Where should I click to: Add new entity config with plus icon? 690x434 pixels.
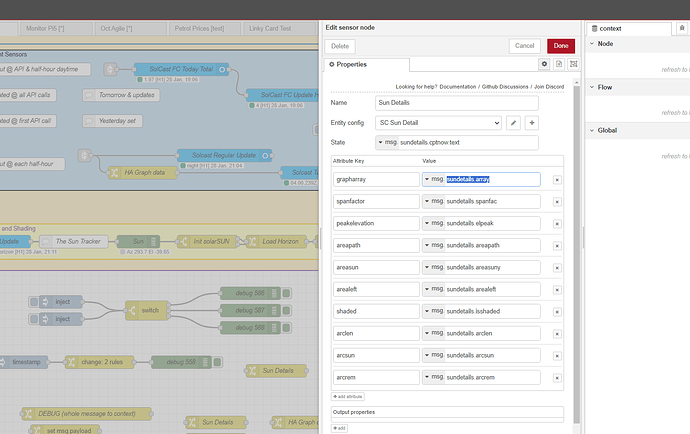[x=532, y=122]
